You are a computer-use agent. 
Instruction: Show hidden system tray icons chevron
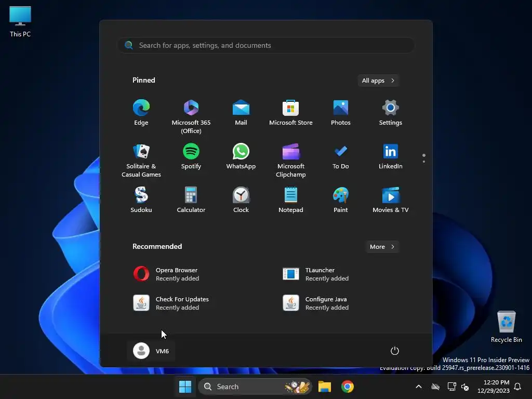tap(419, 387)
